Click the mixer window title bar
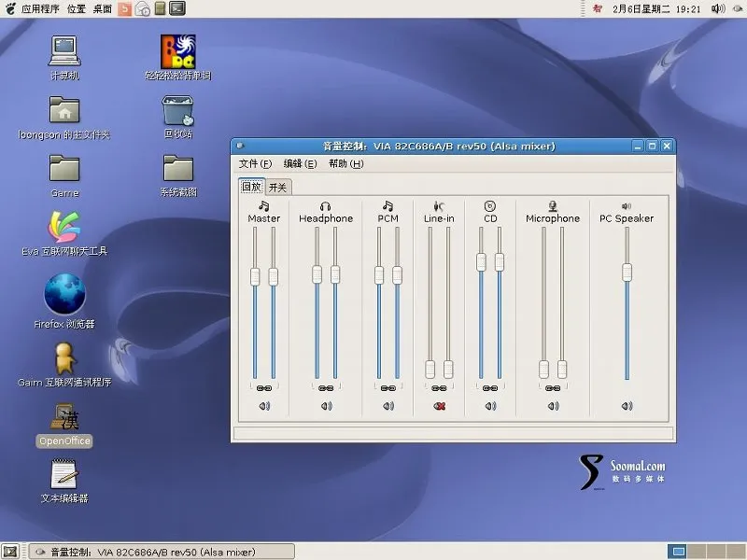The image size is (747, 560). 439,147
